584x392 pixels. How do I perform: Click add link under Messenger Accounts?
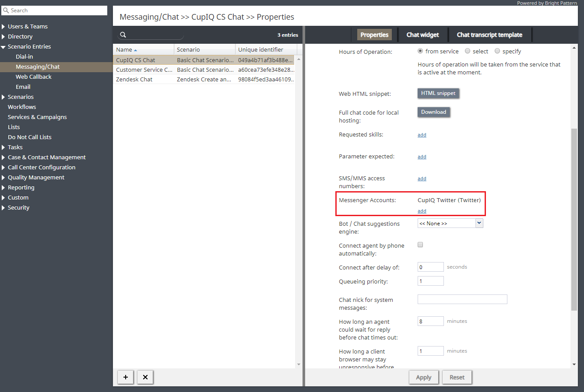pyautogui.click(x=422, y=211)
